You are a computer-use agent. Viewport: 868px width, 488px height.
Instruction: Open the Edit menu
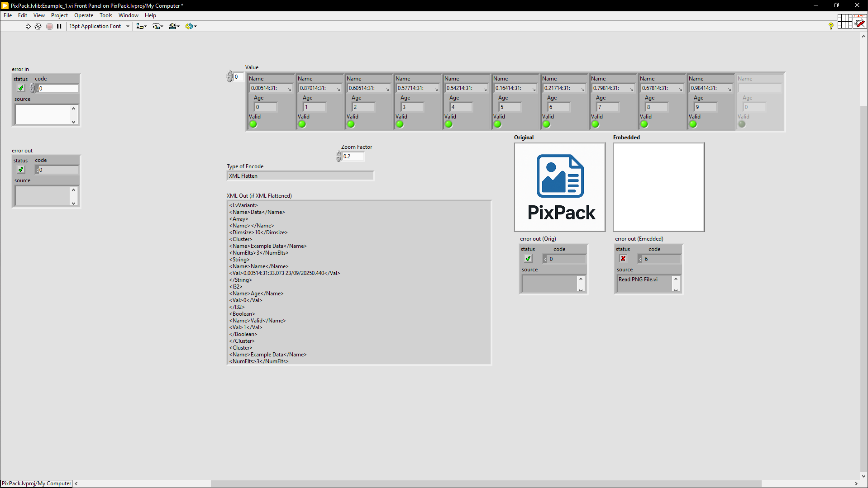coord(23,15)
